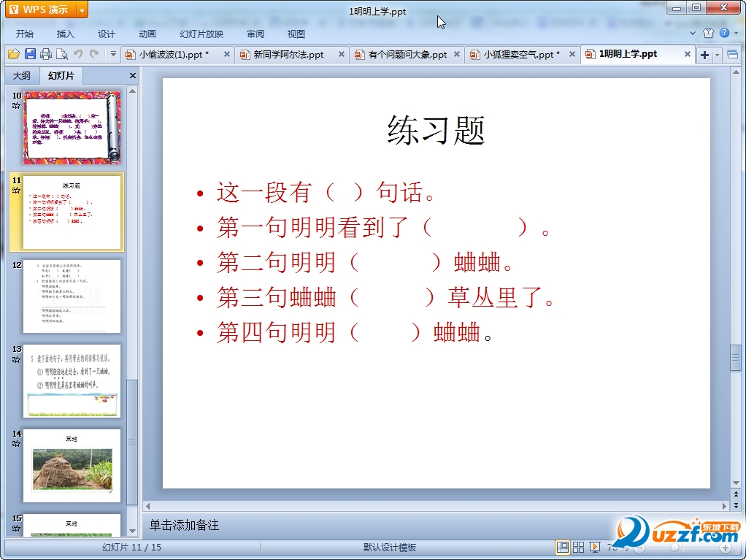Click the notes field 单击添加备注

[x=184, y=525]
